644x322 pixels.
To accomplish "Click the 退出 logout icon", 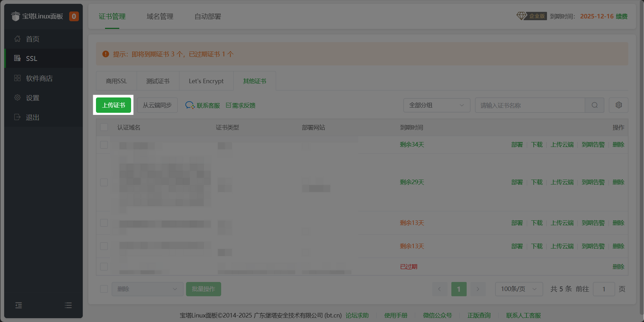I will click(17, 117).
